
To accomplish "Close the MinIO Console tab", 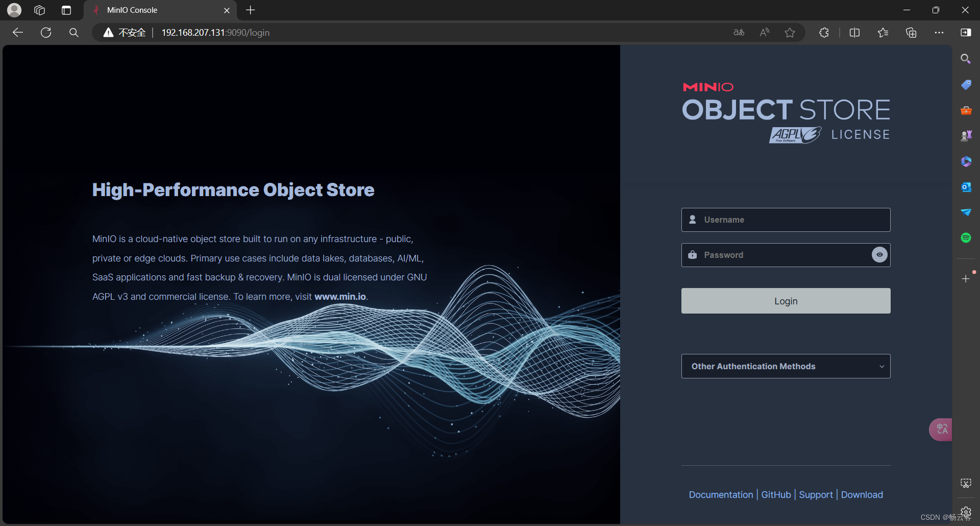I will point(227,10).
